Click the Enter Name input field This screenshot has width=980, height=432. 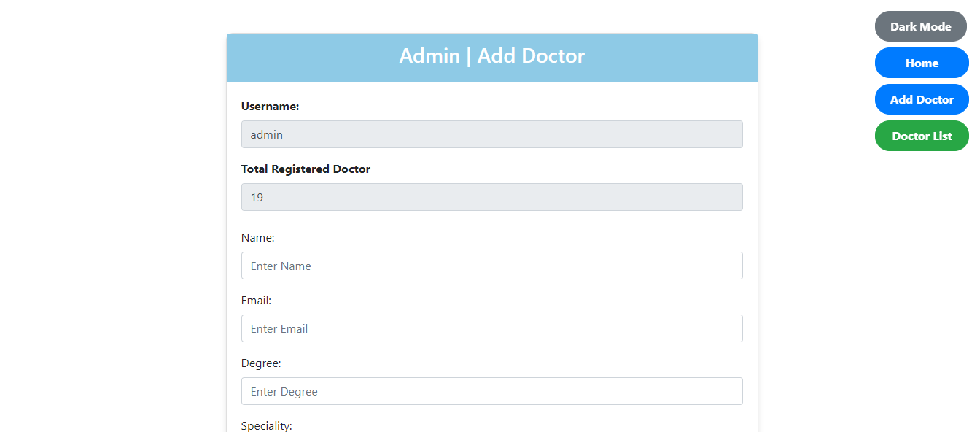(492, 266)
